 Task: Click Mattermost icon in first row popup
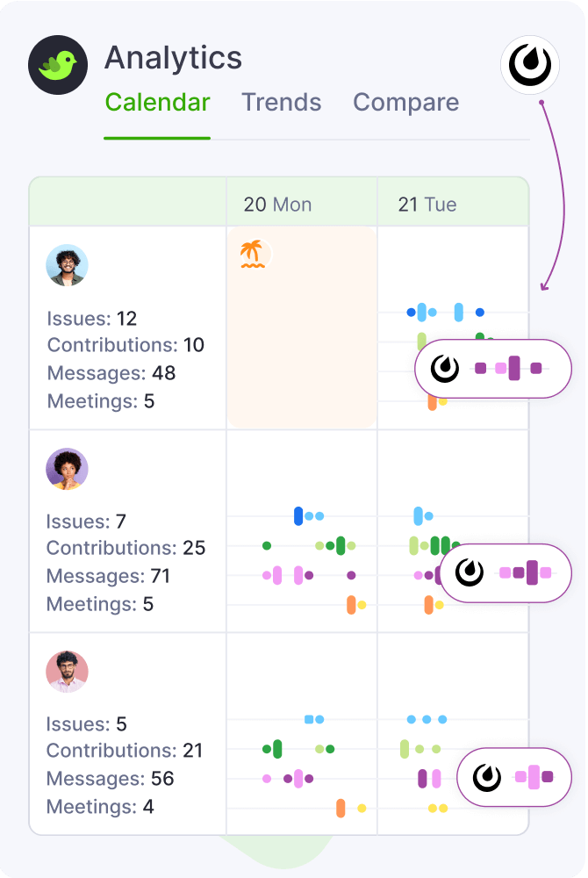click(445, 369)
